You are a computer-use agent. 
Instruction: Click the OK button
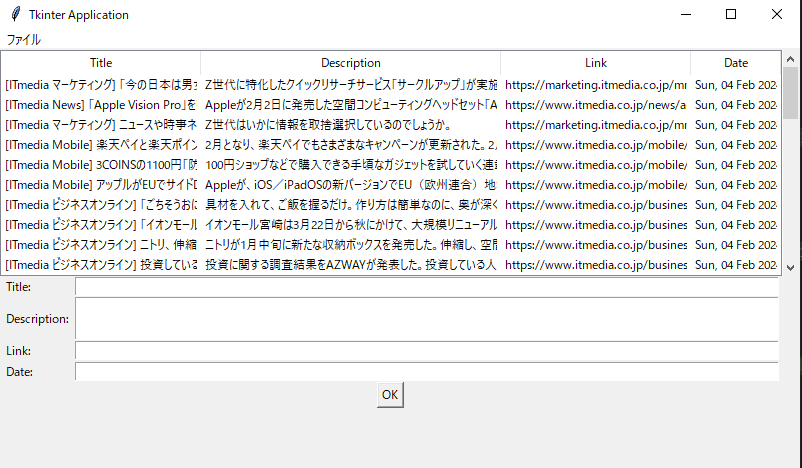pyautogui.click(x=390, y=395)
